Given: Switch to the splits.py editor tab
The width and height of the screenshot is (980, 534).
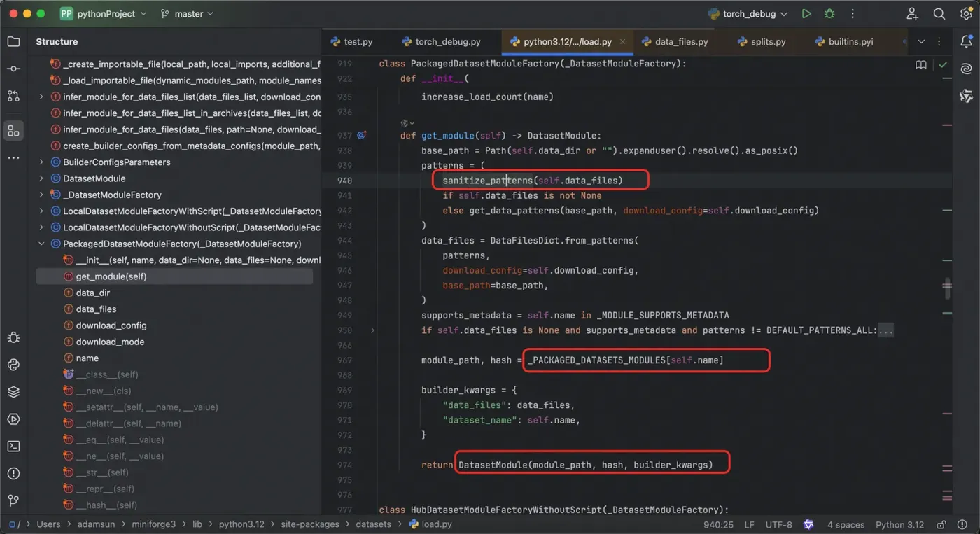Looking at the screenshot, I should pyautogui.click(x=762, y=42).
